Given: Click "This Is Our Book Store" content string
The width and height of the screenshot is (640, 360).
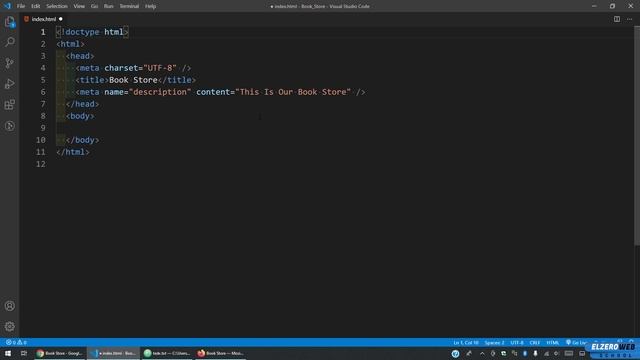Looking at the screenshot, I should pos(293,92).
